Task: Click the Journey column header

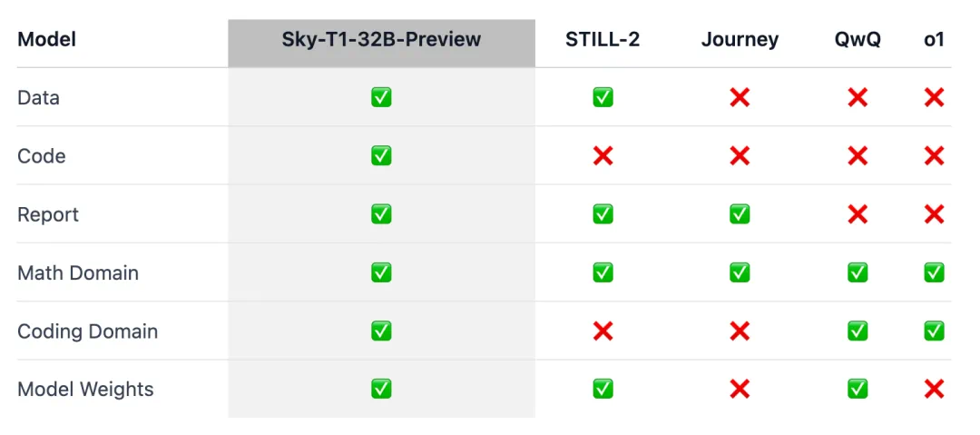Action: coord(740,40)
